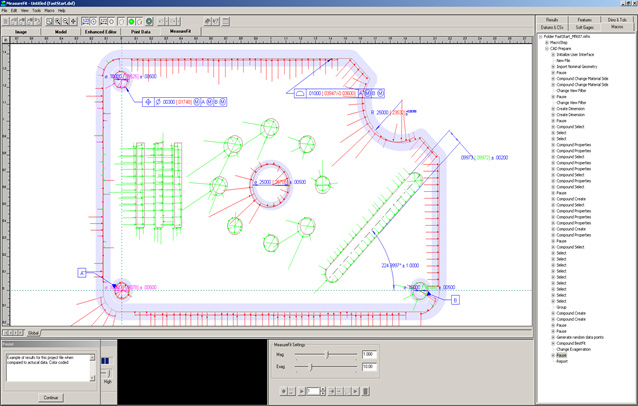Expand the MacroStep tree node
Image resolution: width=638 pixels, height=406 pixels.
547,42
